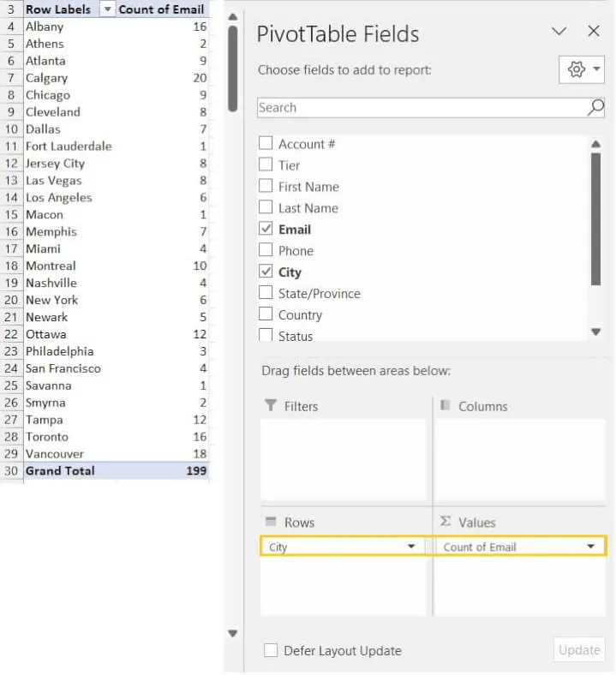Click the Columns area icon
Screen dimensions: 616x675
tap(446, 406)
